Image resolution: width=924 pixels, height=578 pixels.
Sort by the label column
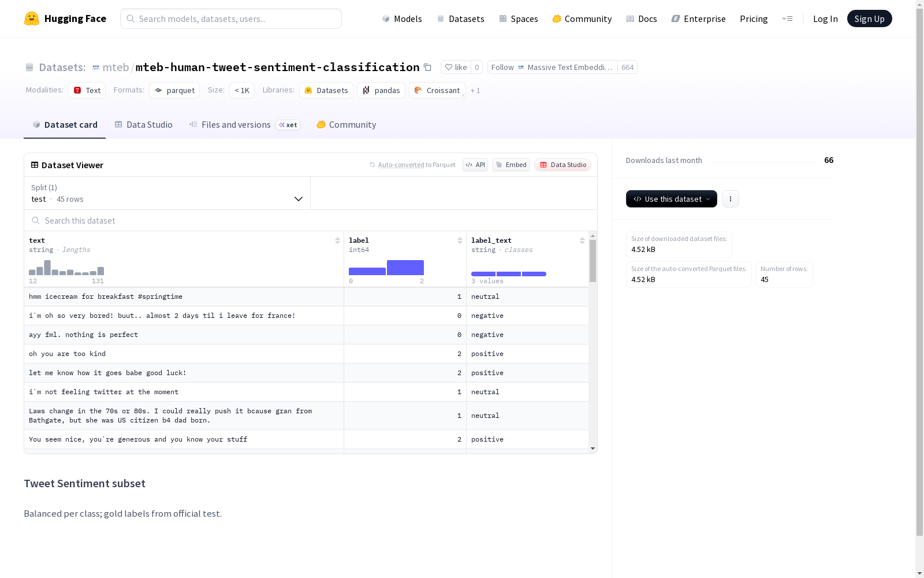click(460, 240)
